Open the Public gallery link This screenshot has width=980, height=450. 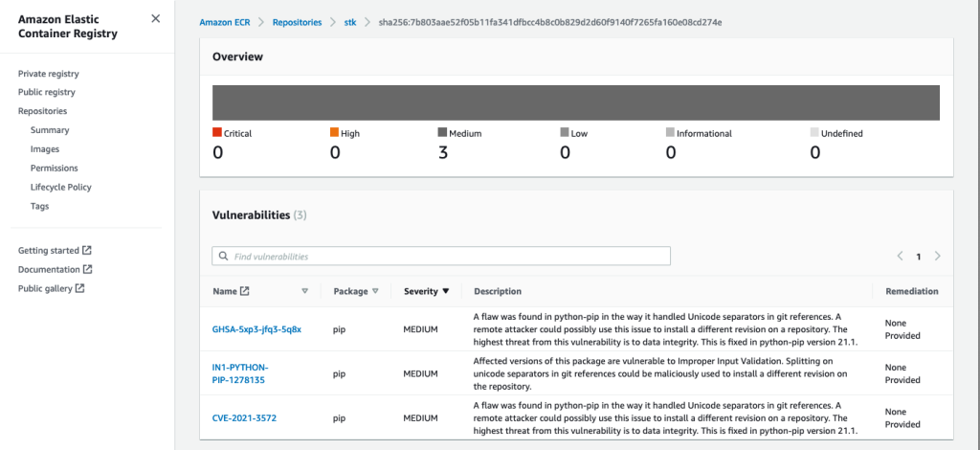(46, 288)
